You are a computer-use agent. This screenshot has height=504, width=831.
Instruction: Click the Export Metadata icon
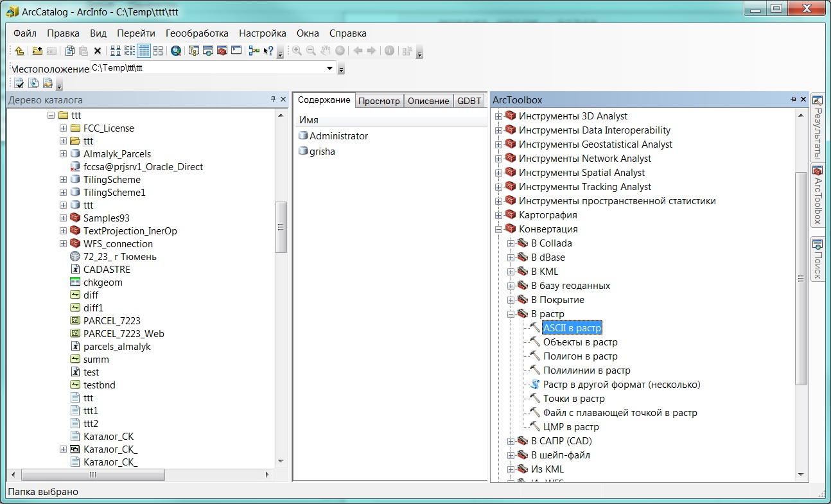pyautogui.click(x=33, y=83)
